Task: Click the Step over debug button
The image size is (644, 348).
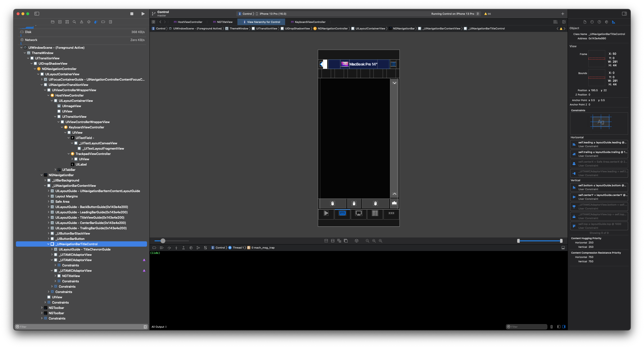Action: click(169, 248)
